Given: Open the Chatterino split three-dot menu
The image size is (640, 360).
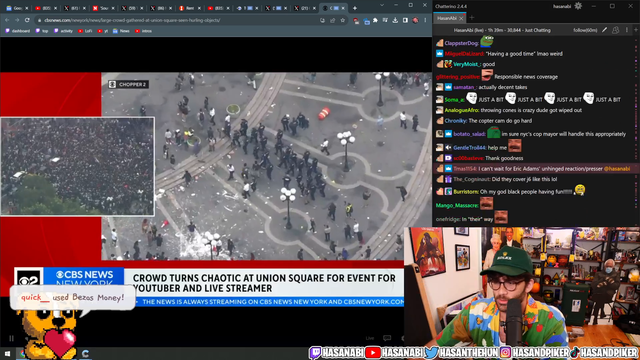Looking at the screenshot, I should 627,30.
